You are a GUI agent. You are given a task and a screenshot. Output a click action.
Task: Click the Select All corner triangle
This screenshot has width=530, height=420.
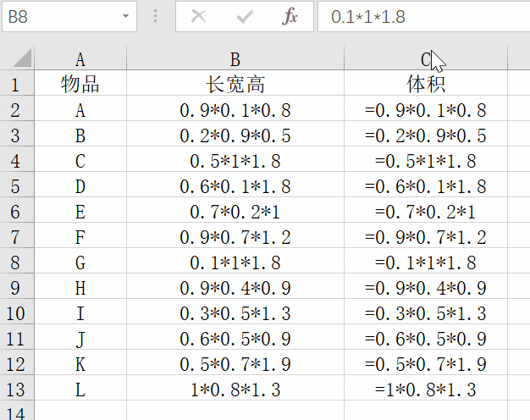coord(22,58)
